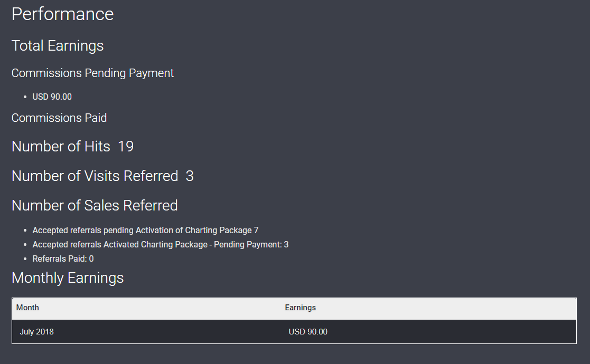Click the bullet before Referrals Paid
This screenshot has width=590, height=364.
click(x=25, y=259)
